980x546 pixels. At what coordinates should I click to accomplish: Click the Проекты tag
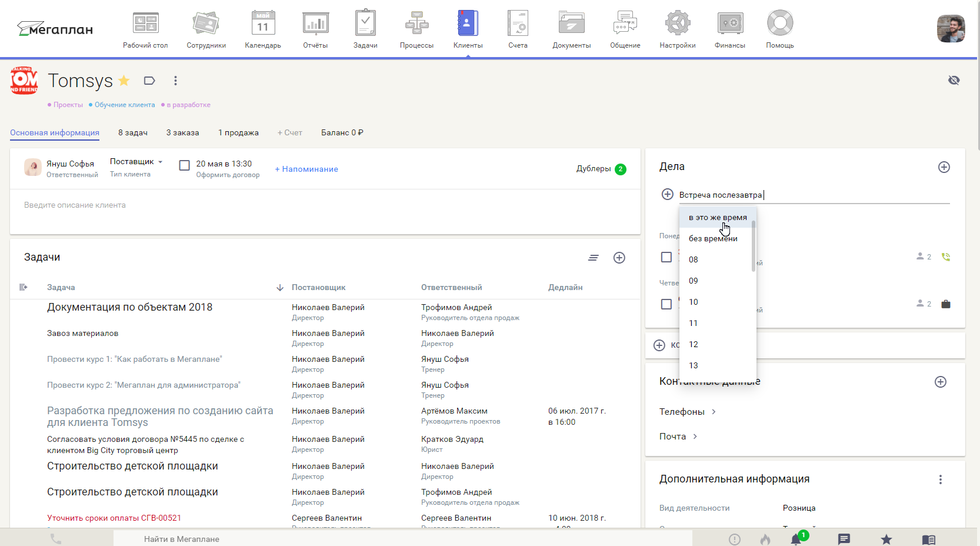click(65, 105)
